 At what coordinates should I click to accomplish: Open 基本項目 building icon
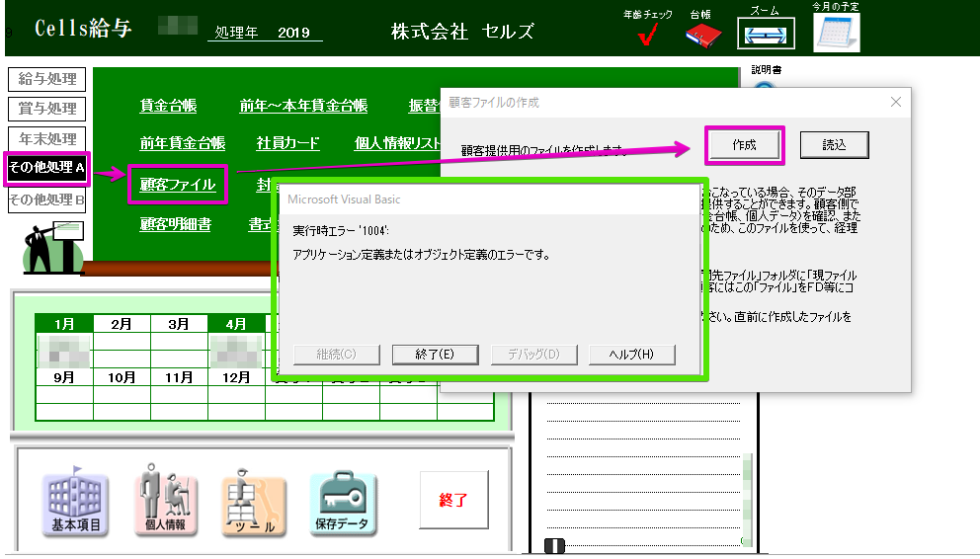[x=76, y=505]
